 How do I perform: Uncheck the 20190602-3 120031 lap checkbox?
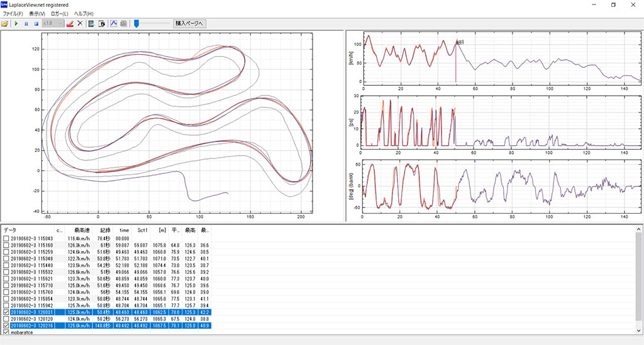[x=6, y=311]
